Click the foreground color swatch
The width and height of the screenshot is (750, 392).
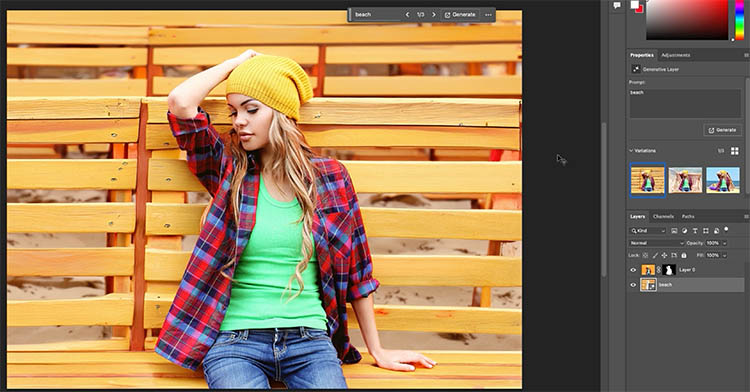635,4
